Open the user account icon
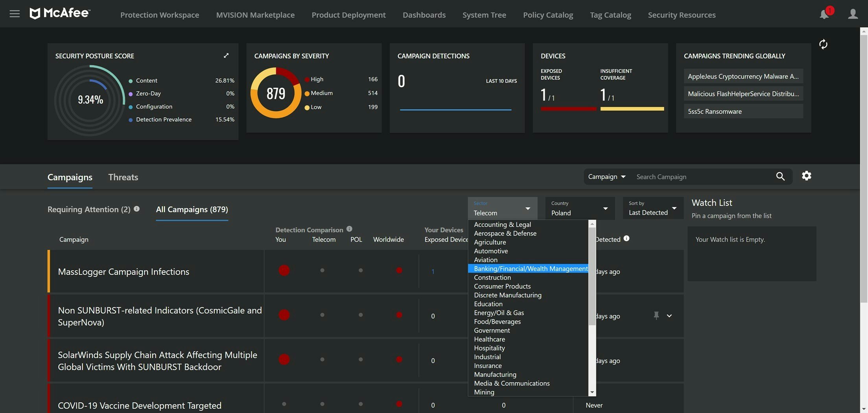This screenshot has width=868, height=413. click(x=853, y=15)
